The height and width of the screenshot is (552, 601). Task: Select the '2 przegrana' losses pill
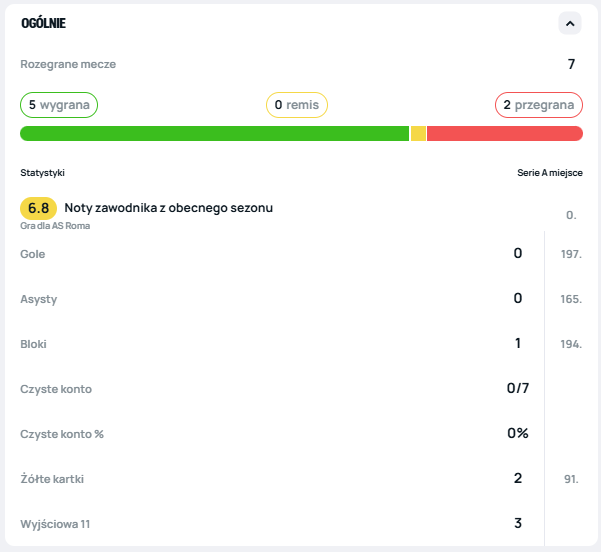[538, 105]
